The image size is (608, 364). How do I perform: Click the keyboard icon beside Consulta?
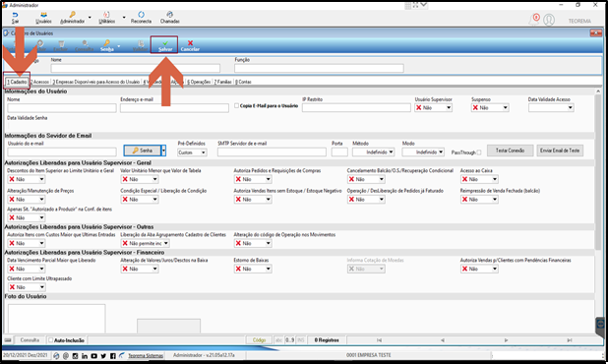[x=8, y=340]
